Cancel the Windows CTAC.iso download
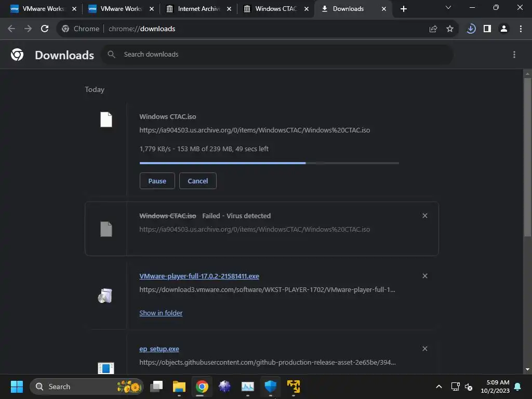Viewport: 532px width, 399px height. click(x=198, y=181)
